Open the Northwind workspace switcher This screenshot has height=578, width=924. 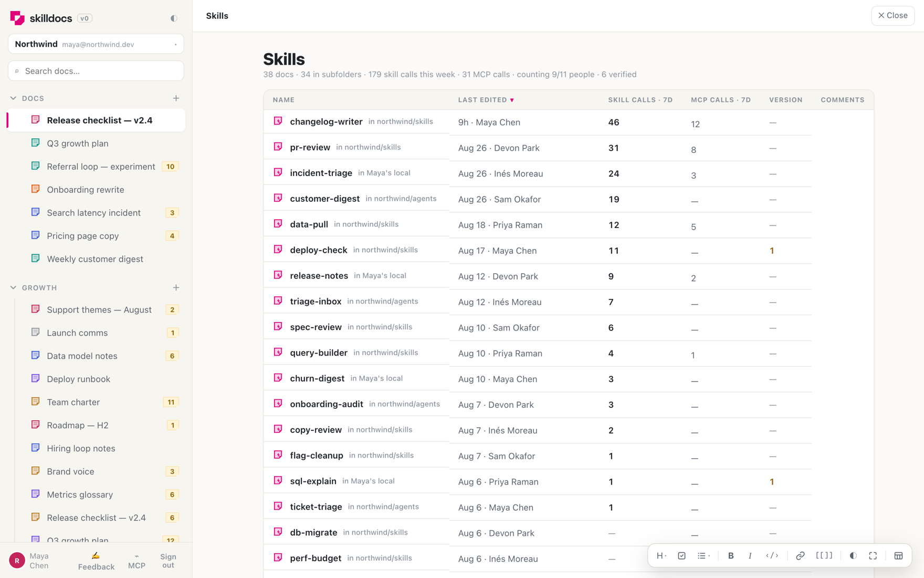96,44
